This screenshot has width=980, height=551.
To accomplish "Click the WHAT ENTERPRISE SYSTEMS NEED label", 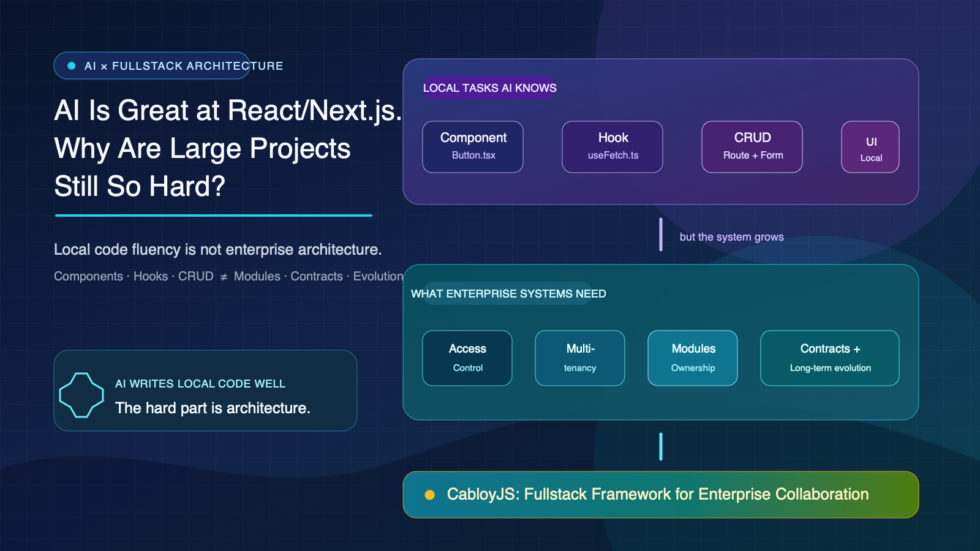I will tap(508, 293).
